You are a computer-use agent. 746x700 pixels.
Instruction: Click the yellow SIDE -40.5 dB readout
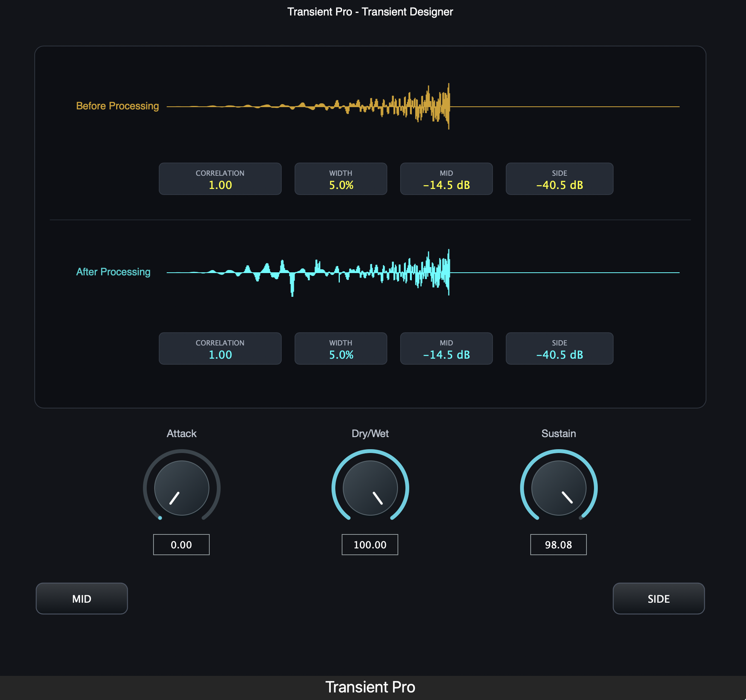click(x=560, y=179)
